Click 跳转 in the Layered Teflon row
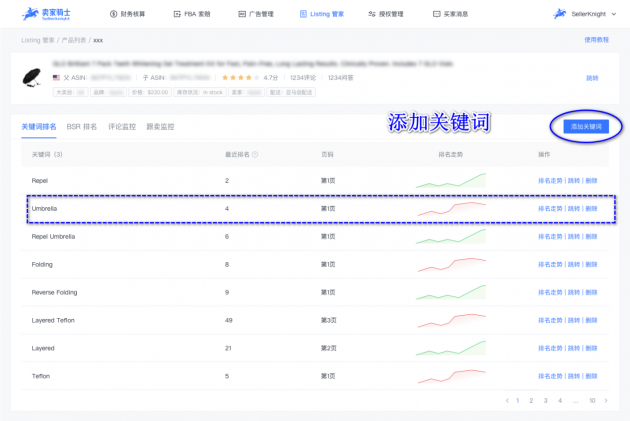 (574, 320)
